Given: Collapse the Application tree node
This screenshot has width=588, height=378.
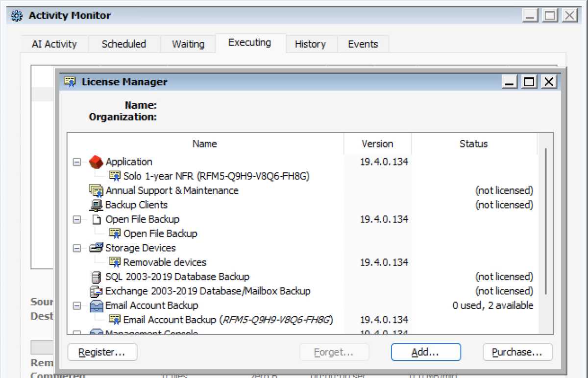Looking at the screenshot, I should [77, 162].
